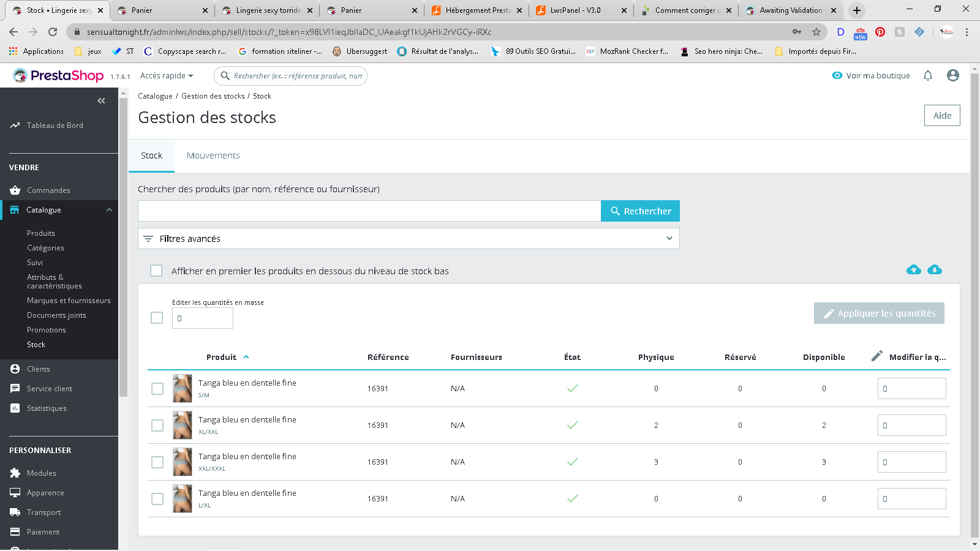The height and width of the screenshot is (551, 980).
Task: Click Appliquer les quantités button
Action: coord(879,313)
